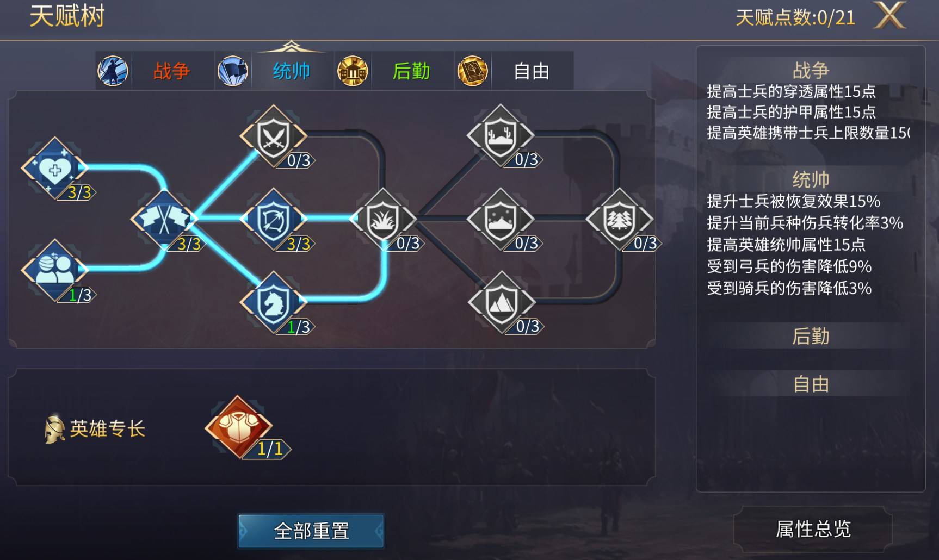Expand the 后勤 section in summary panel

(811, 336)
